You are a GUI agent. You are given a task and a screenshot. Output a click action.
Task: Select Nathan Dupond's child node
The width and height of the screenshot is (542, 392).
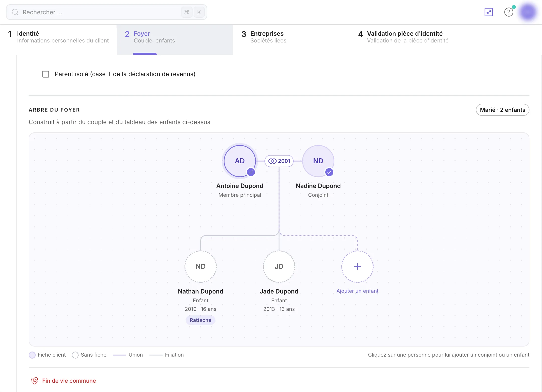coord(200,266)
